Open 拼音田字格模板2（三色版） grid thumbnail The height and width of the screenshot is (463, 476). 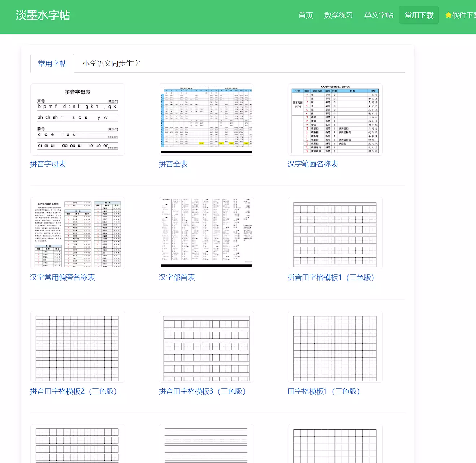pos(78,347)
